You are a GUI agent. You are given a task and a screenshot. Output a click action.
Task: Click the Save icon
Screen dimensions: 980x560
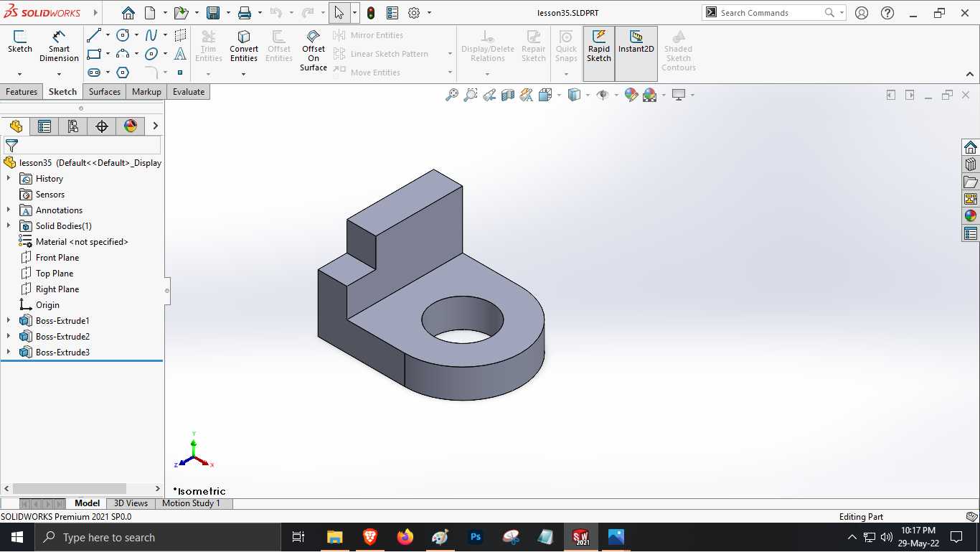click(212, 13)
